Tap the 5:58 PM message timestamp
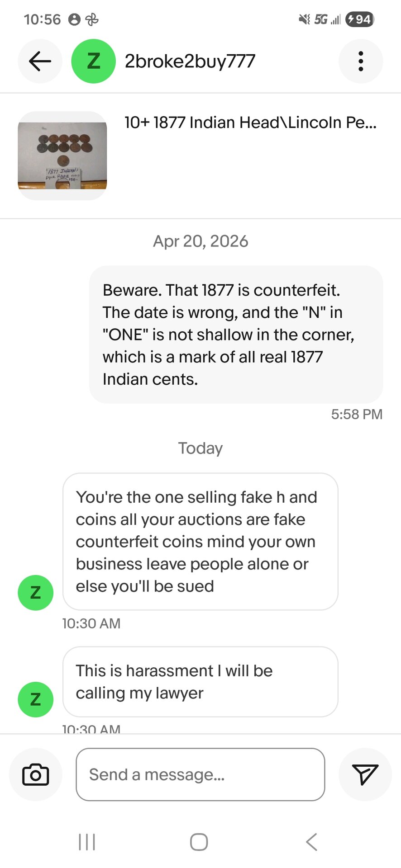 357,414
